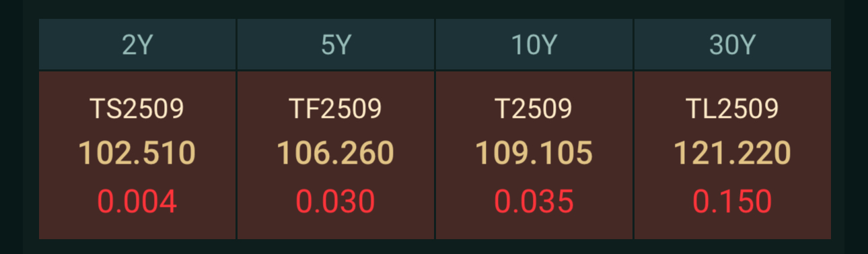Select the TS2509 two-year futures tile
The height and width of the screenshot is (254, 868).
pyautogui.click(x=137, y=155)
